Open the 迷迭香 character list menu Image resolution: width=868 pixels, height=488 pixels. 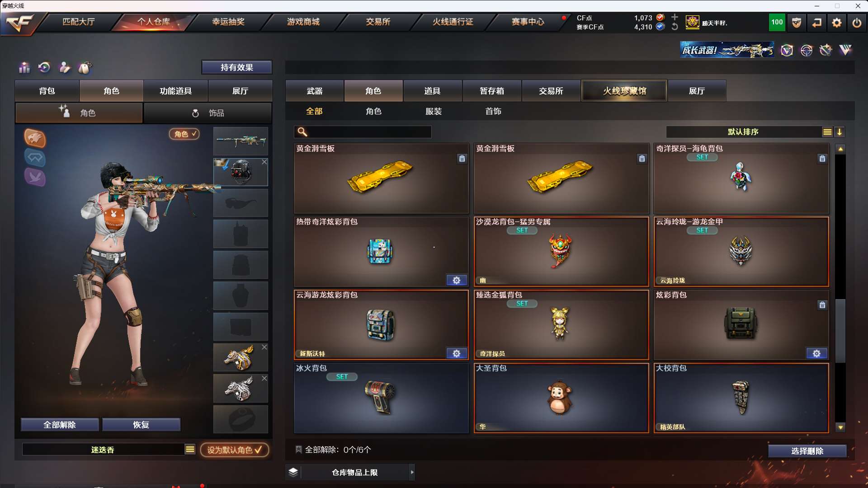pyautogui.click(x=190, y=449)
